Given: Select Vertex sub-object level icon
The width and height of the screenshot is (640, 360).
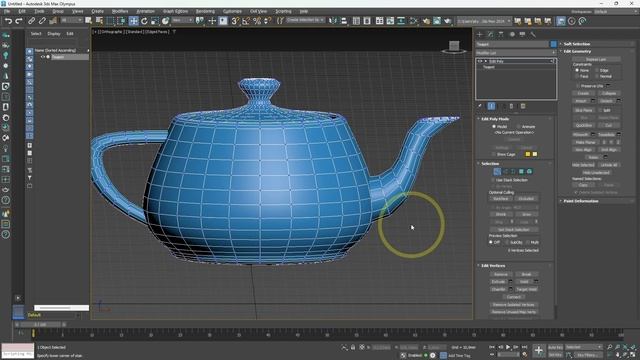Looking at the screenshot, I should [x=497, y=171].
